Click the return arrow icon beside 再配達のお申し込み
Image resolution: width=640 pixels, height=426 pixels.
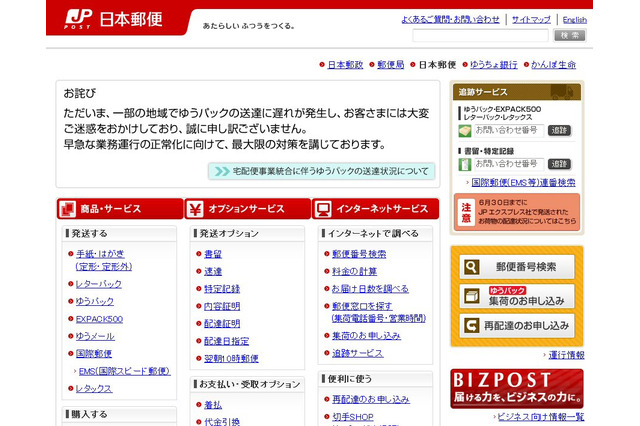coord(471,326)
